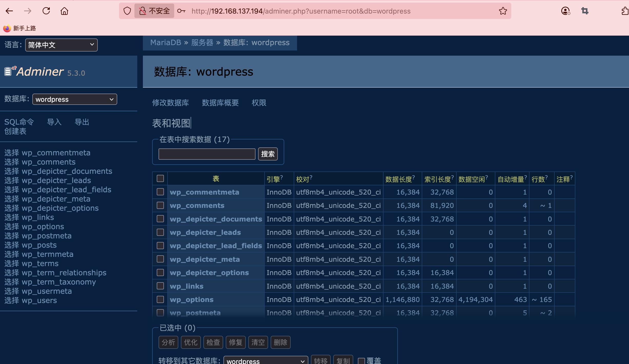Open the 语言 language dropdown
This screenshot has height=364, width=629.
click(61, 45)
